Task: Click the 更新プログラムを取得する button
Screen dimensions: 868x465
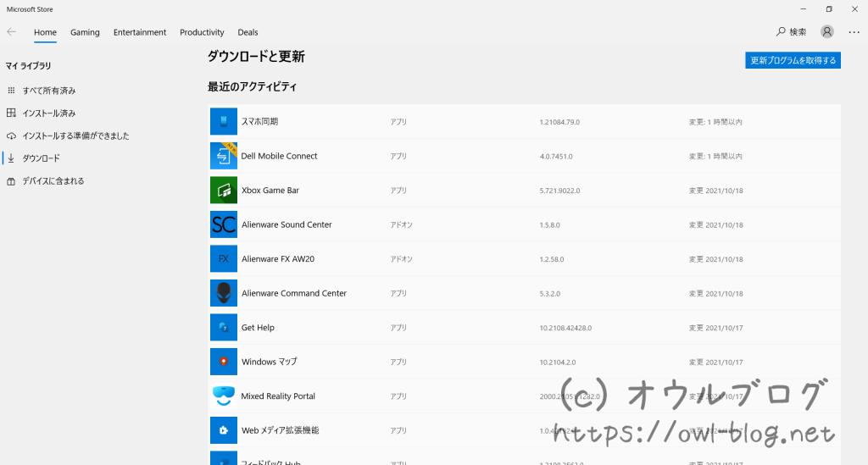Action: 793,60
